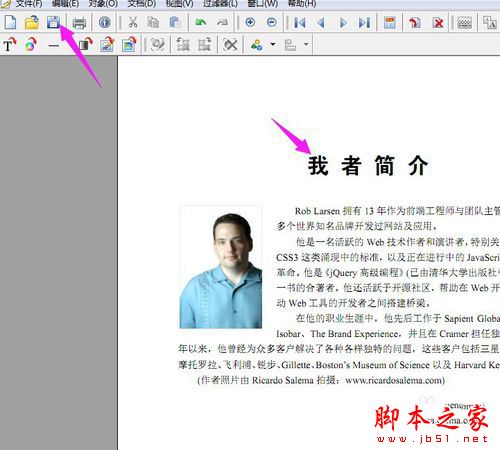Click the find/replace text icon at toolbar end
Viewport: 500px width, 450px height.
490,22
